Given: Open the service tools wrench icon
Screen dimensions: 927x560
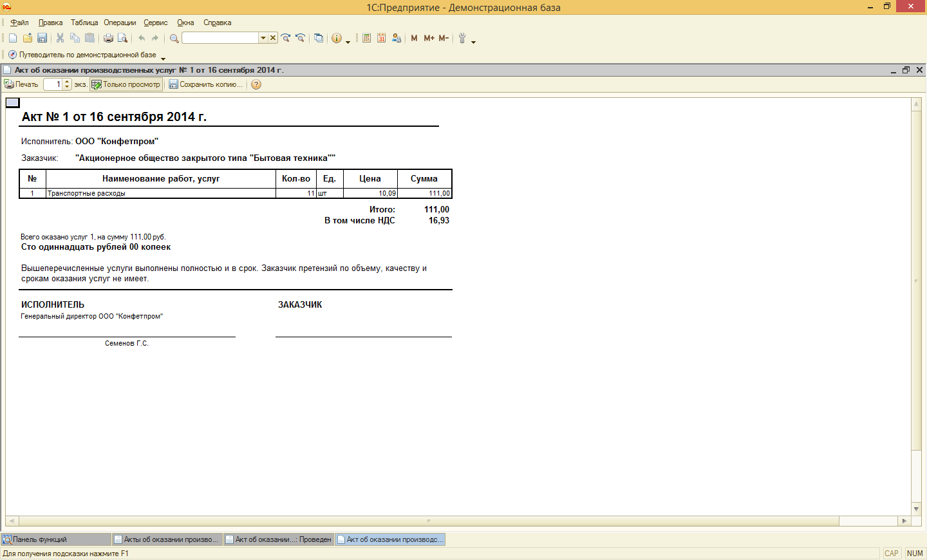Looking at the screenshot, I should pos(462,38).
